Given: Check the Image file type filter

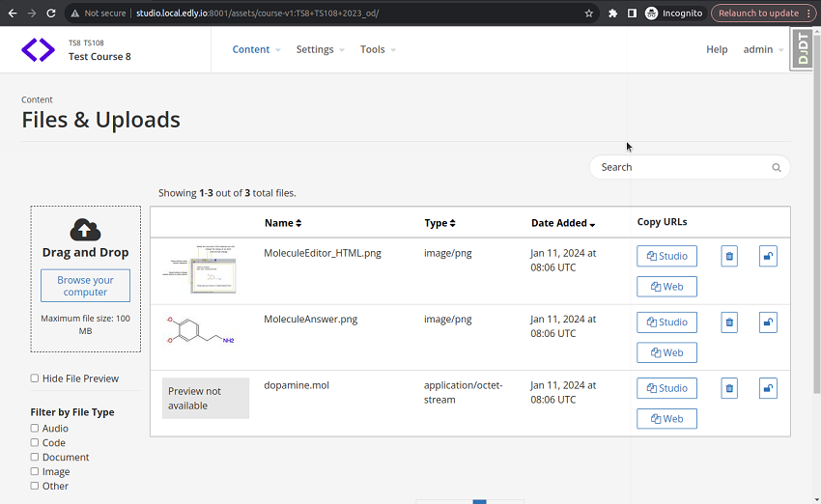Looking at the screenshot, I should click(35, 471).
